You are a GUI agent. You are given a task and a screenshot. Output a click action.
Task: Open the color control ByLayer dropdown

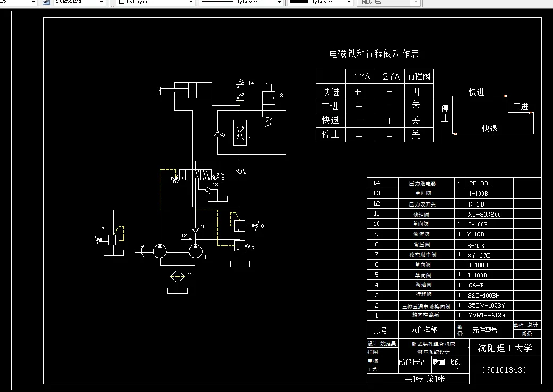tap(191, 2)
